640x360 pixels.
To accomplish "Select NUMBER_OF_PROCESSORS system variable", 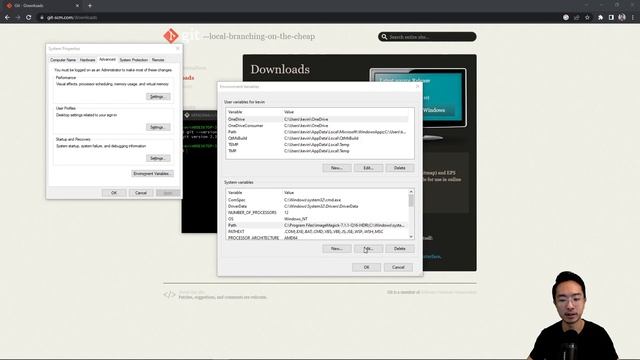I will (x=317, y=213).
